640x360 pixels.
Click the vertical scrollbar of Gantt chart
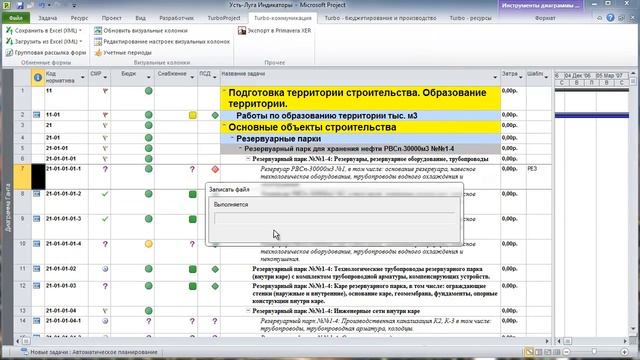pyautogui.click(x=633, y=202)
